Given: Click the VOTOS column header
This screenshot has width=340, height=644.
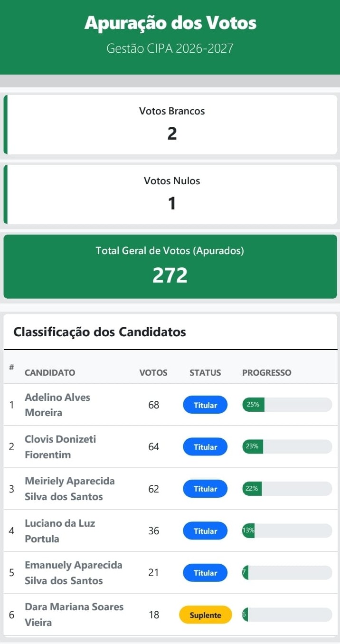Looking at the screenshot, I should [153, 373].
